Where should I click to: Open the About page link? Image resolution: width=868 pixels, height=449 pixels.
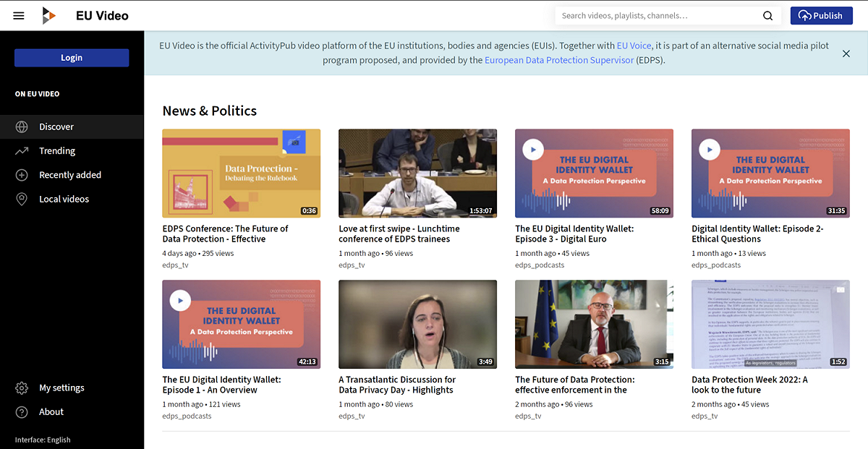pos(72,412)
